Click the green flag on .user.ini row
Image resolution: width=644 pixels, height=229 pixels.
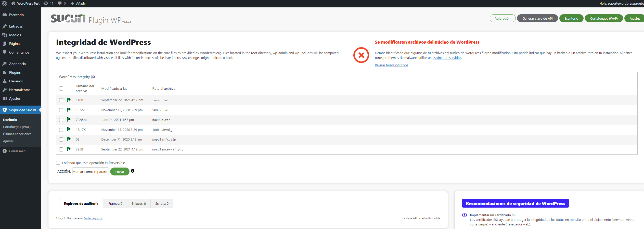coord(69,100)
